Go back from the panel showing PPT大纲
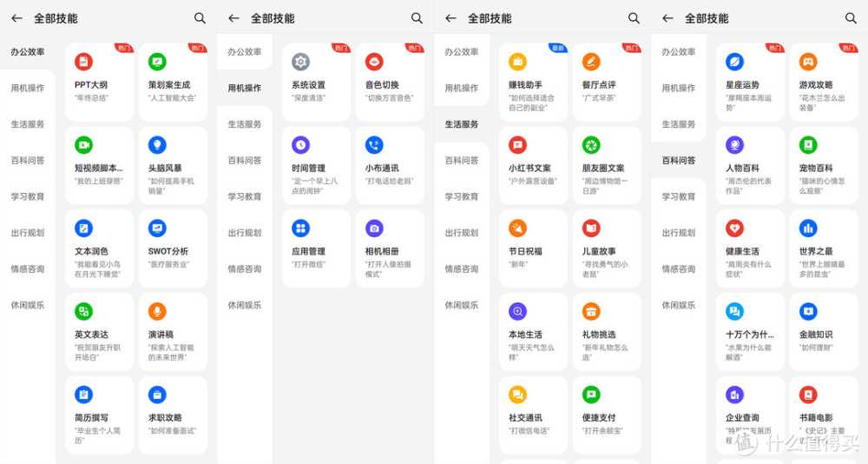This screenshot has height=464, width=868. tap(17, 18)
